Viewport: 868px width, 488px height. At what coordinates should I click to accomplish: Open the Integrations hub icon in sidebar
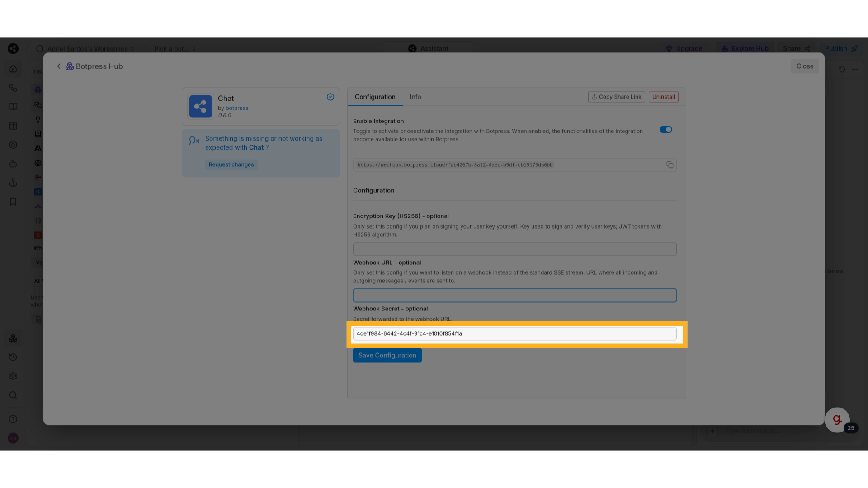[13, 338]
